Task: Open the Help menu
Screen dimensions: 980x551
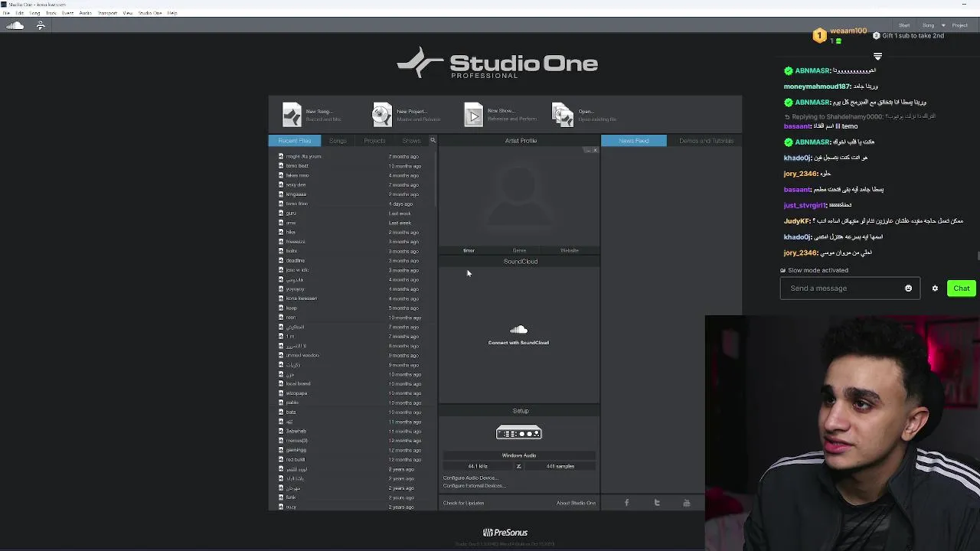Action: pyautogui.click(x=172, y=13)
